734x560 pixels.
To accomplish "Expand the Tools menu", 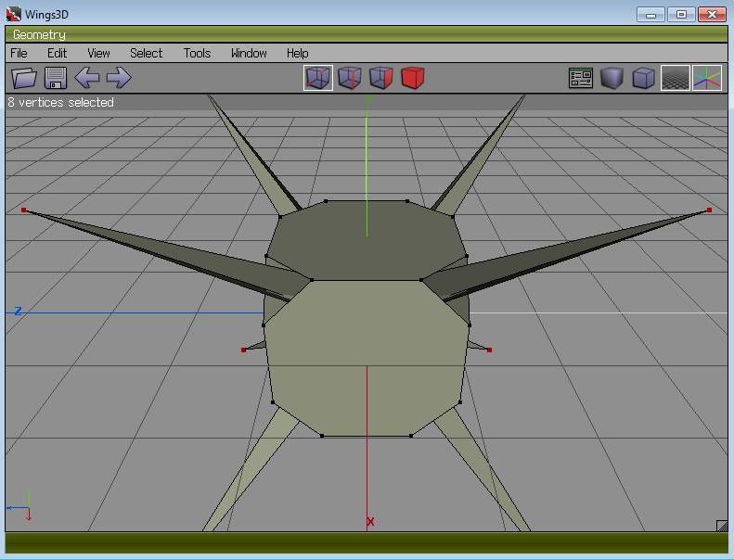I will point(197,53).
